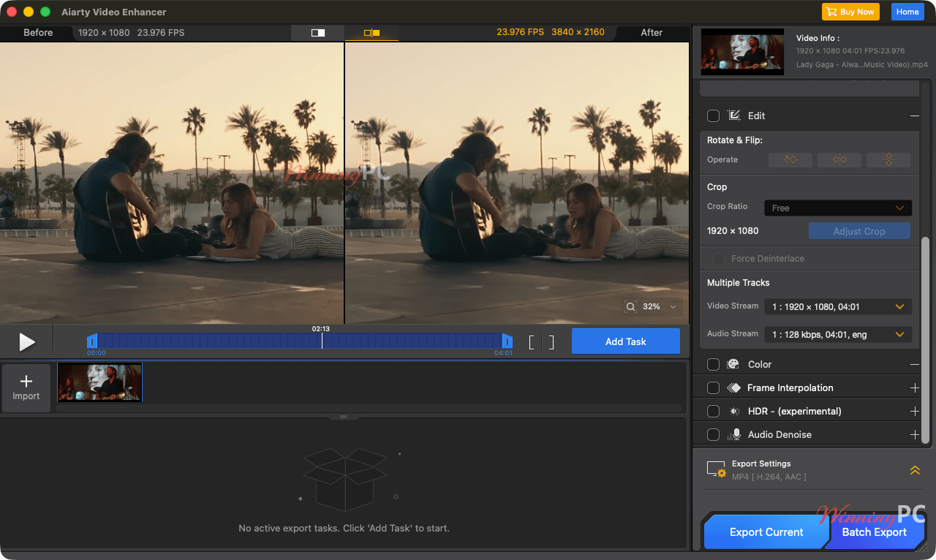Click the Color palette icon
The width and height of the screenshot is (936, 560).
pos(733,364)
